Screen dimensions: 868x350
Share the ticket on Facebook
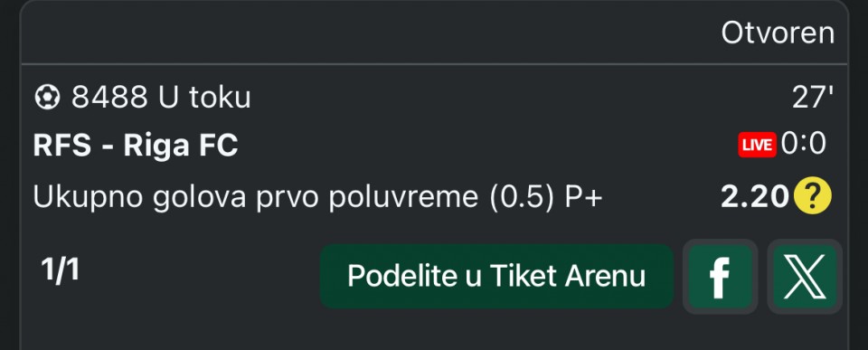[720, 277]
